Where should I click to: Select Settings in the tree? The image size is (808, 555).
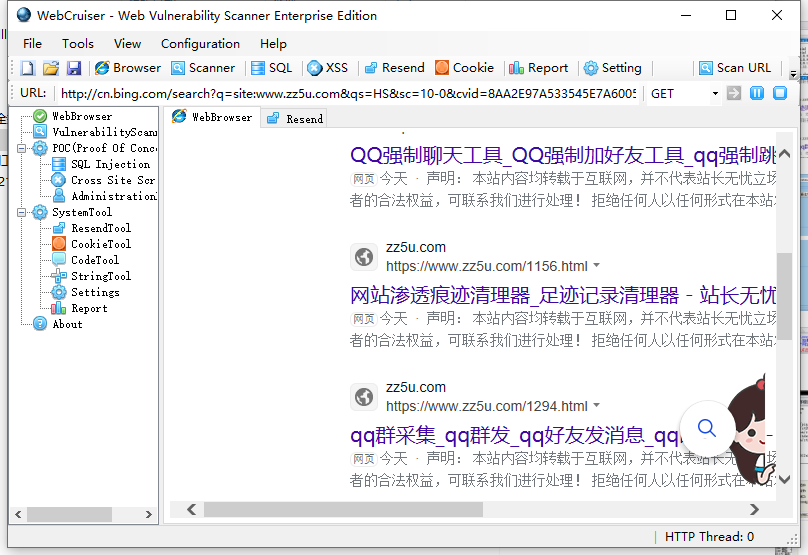point(95,292)
